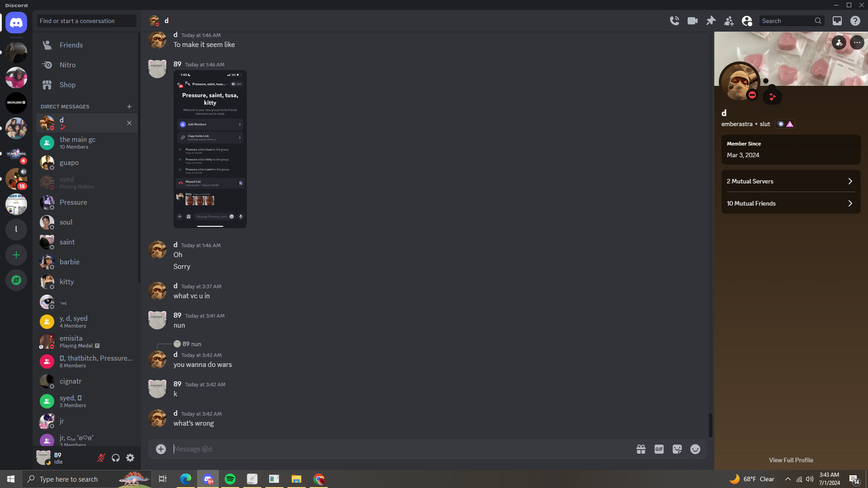Open DM with saint
This screenshot has height=488, width=868.
coord(87,242)
